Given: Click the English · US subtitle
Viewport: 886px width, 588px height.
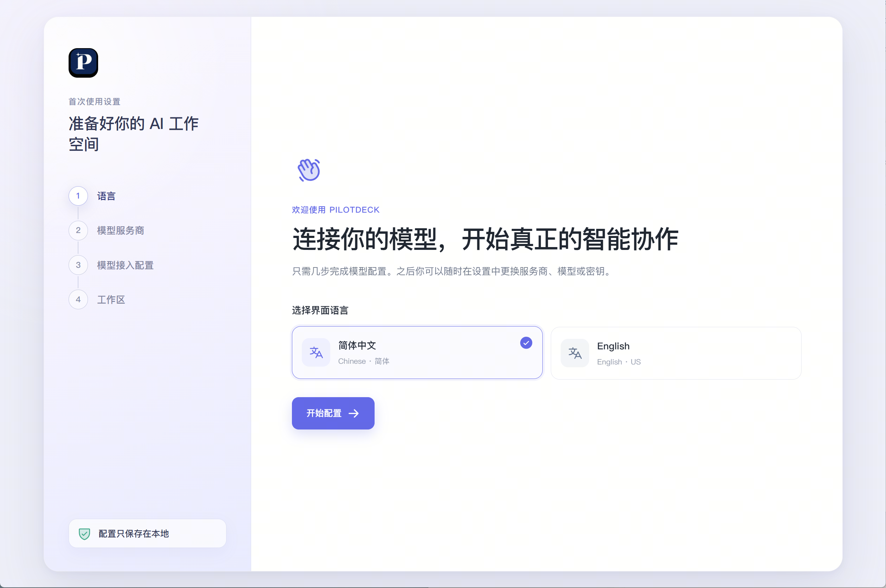Looking at the screenshot, I should click(619, 362).
